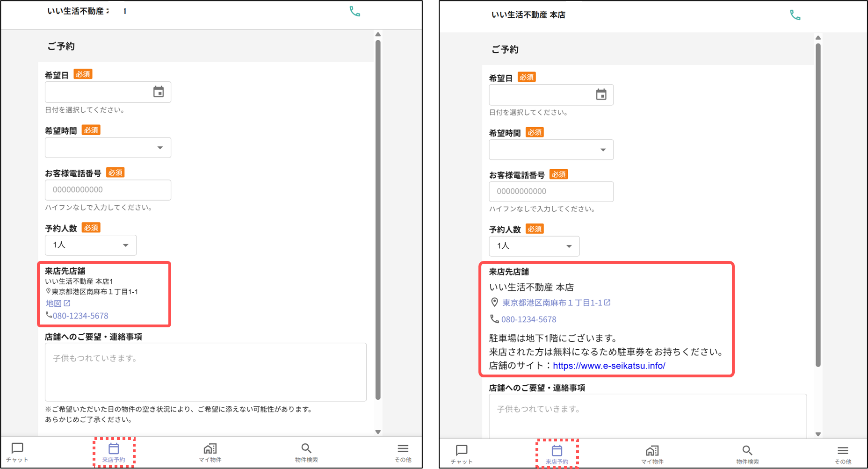
Task: Tap the phone call icon in right screen header
Action: (795, 15)
